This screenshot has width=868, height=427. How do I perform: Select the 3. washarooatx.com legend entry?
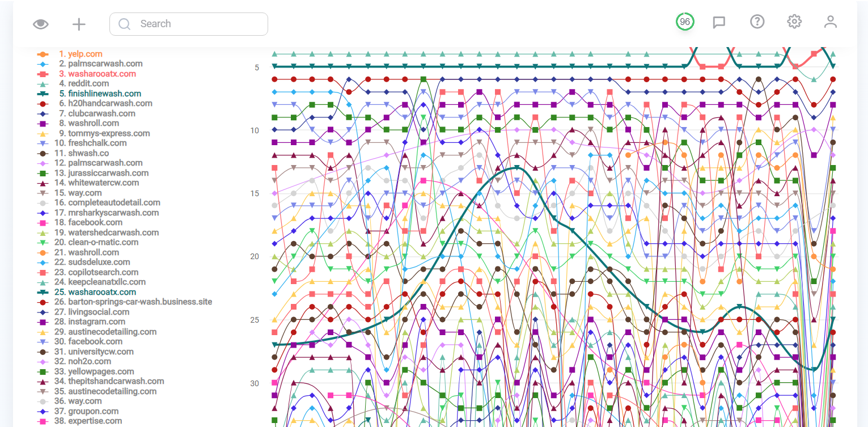pyautogui.click(x=86, y=74)
